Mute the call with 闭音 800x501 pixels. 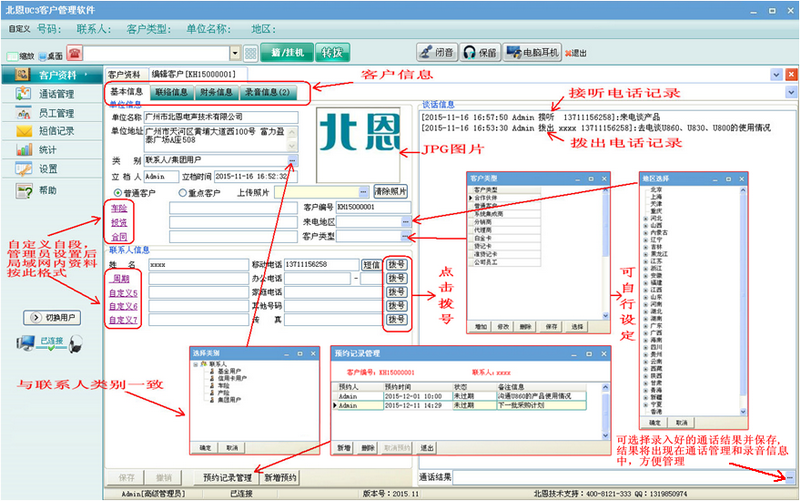pyautogui.click(x=437, y=53)
